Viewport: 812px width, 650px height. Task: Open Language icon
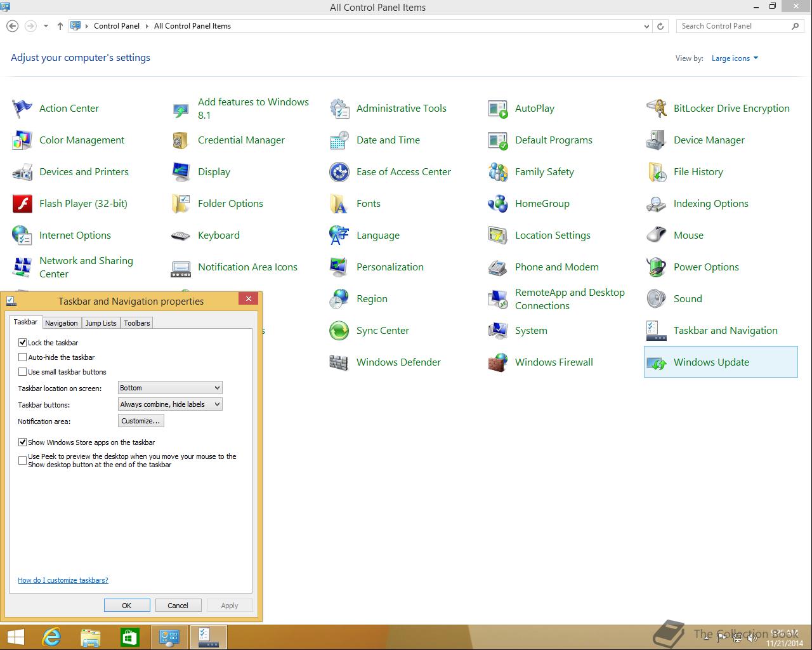(x=339, y=235)
